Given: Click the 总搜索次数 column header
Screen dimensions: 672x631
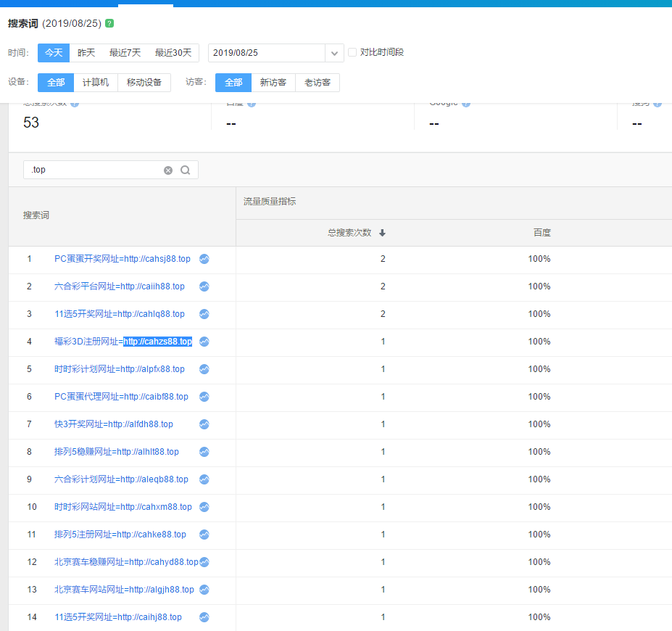Looking at the screenshot, I should [x=349, y=233].
